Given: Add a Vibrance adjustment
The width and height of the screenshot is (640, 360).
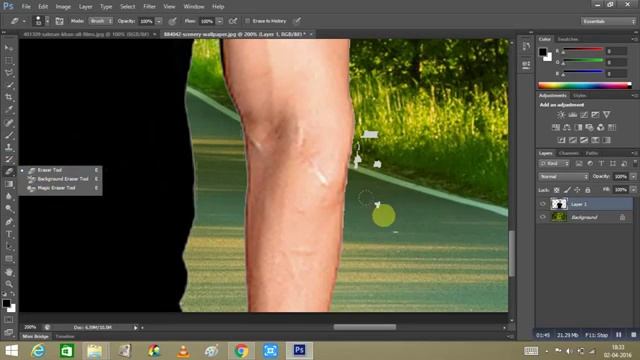Looking at the screenshot, I should (x=607, y=115).
